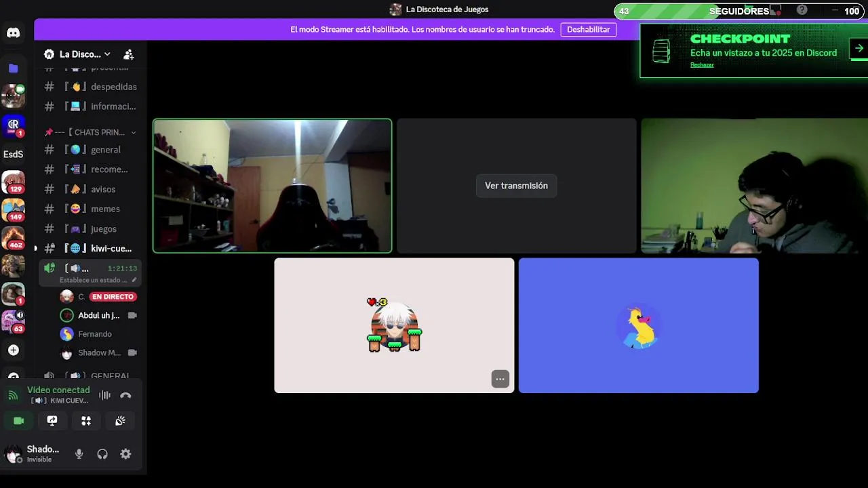Open three-dots menu on avatar tile
Screen dimensions: 868x488
click(500, 380)
